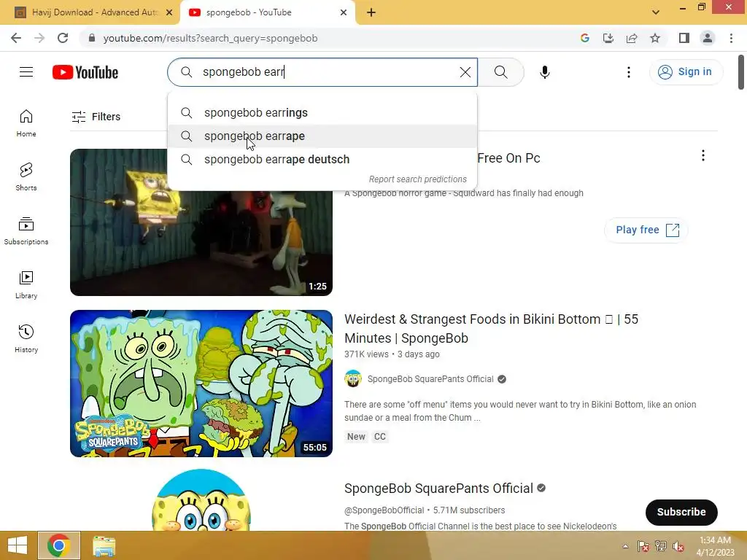Switch to the Havij Download tab

(90, 12)
